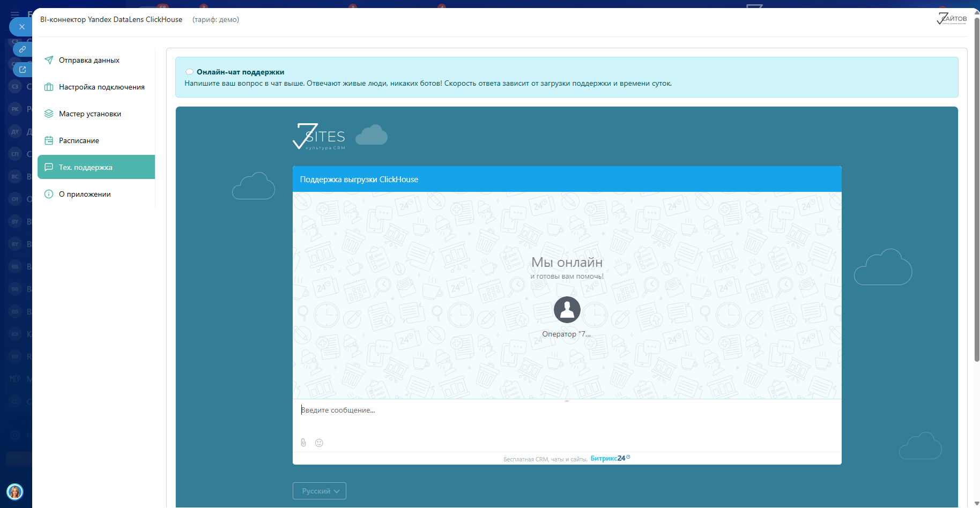Open the КВ item in the background sidebar
Image resolution: width=980 pixels, height=508 pixels.
coord(15,334)
